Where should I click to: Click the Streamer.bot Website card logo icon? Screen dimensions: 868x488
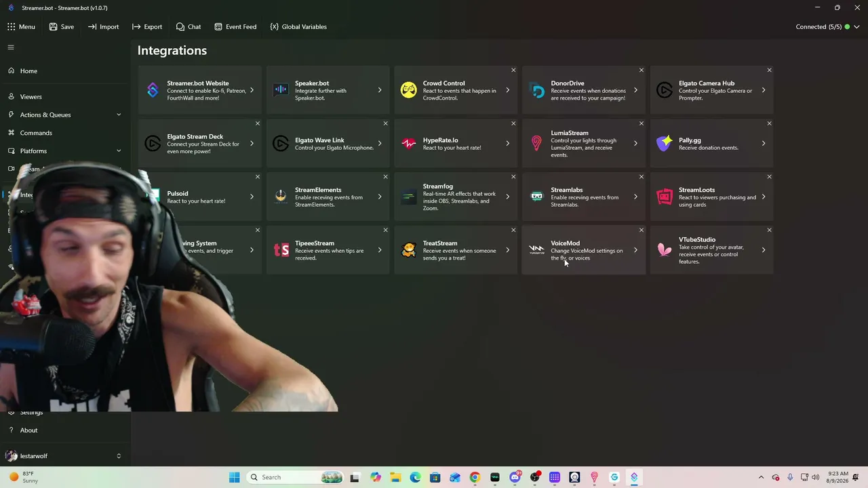153,90
